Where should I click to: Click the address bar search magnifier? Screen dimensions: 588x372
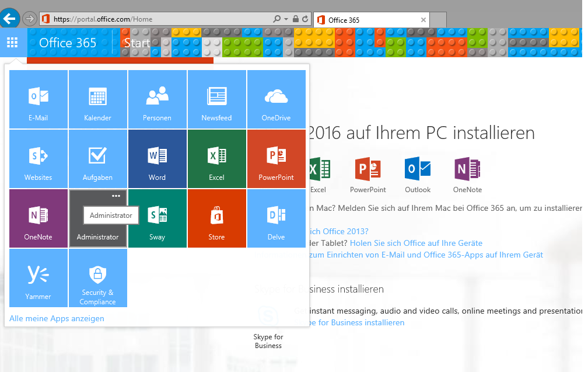[x=276, y=19]
